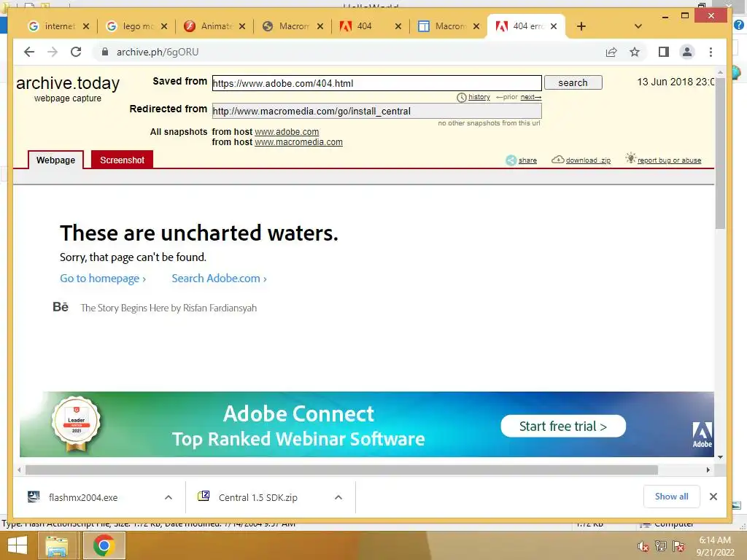Expand the tab search chevron
This screenshot has width=747, height=560.
pos(638,26)
